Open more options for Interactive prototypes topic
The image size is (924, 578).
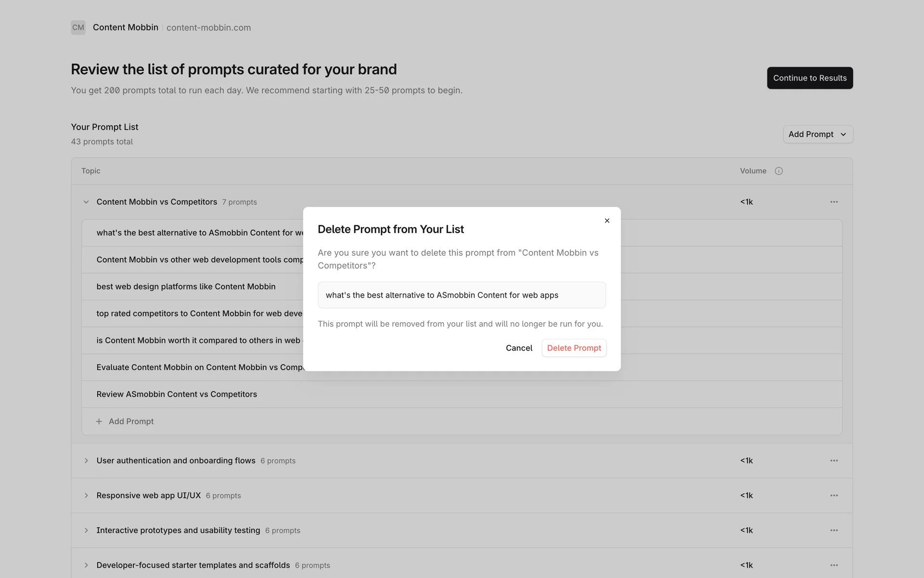(834, 530)
